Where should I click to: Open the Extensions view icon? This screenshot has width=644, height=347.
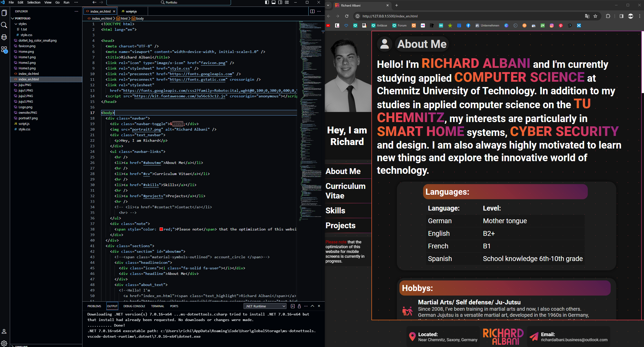(4, 49)
